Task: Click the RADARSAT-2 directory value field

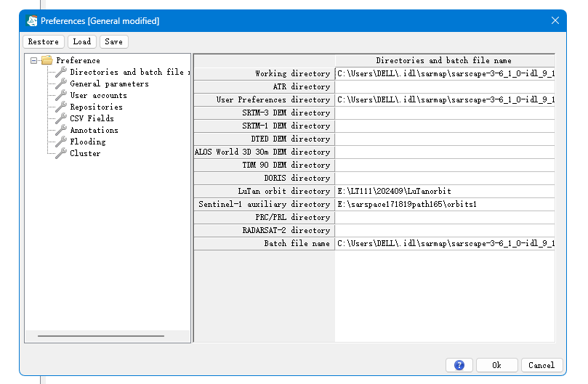Action: (x=445, y=231)
